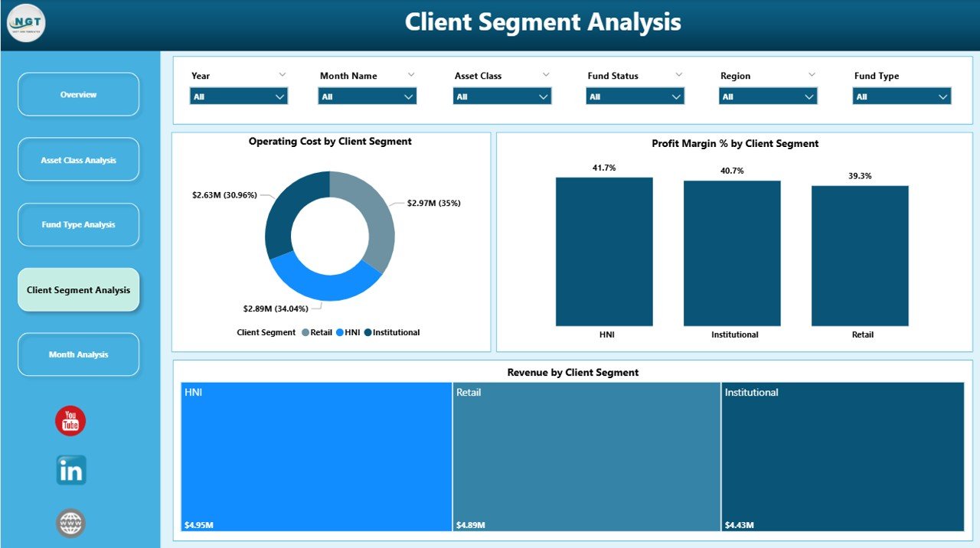Click the chevron beside the Year header
This screenshot has width=980, height=548.
tap(283, 74)
